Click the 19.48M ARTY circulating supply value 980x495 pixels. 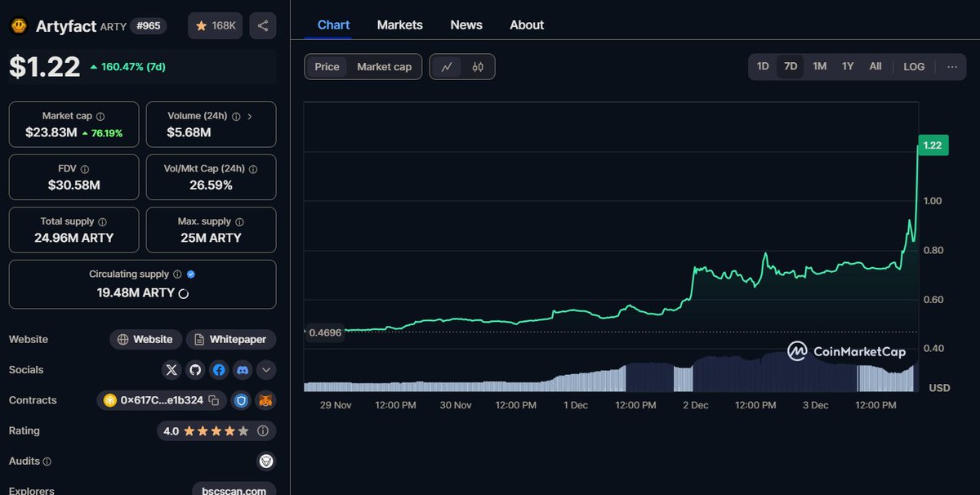tap(136, 292)
